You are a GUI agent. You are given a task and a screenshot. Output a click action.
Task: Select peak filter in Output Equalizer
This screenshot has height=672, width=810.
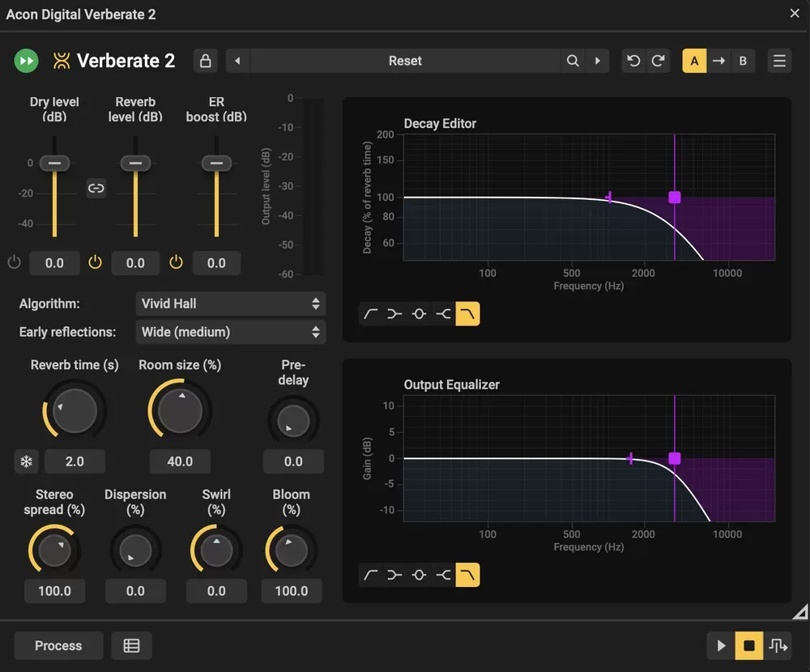click(419, 575)
